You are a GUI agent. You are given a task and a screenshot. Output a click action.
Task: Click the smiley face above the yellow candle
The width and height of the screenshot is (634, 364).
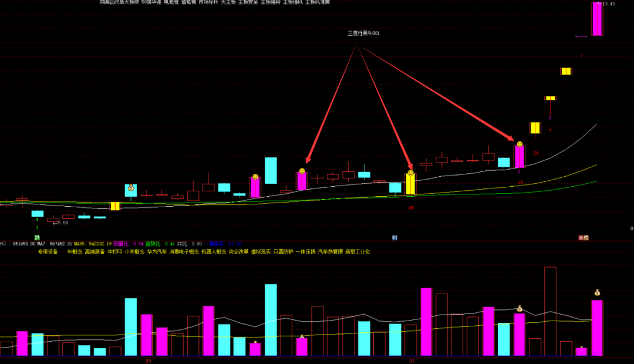coord(410,173)
